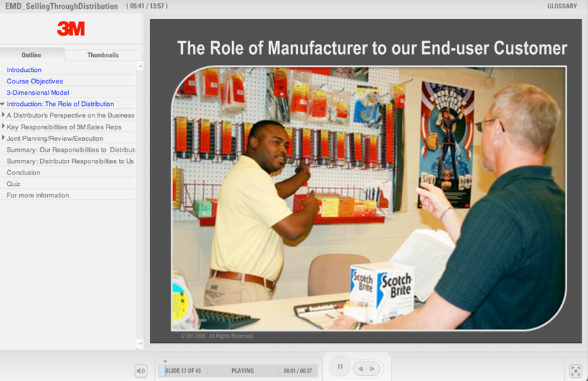Click the 05:41 / 13:57 course timer
Image resolution: width=588 pixels, height=381 pixels.
(x=147, y=6)
